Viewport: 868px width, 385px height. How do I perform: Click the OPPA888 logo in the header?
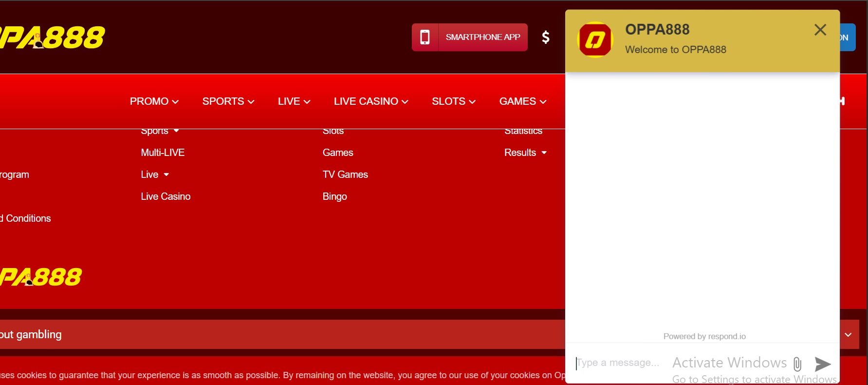pos(52,38)
